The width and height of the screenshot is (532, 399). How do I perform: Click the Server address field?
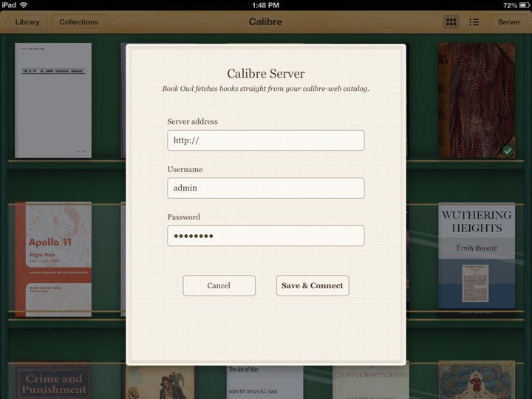[x=266, y=140]
